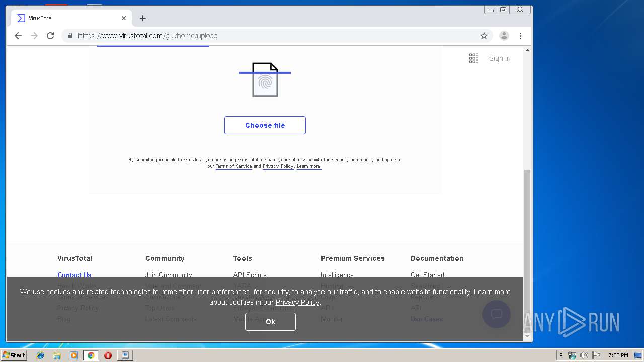Open the Join Community footer link
This screenshot has width=644, height=362.
tap(169, 275)
